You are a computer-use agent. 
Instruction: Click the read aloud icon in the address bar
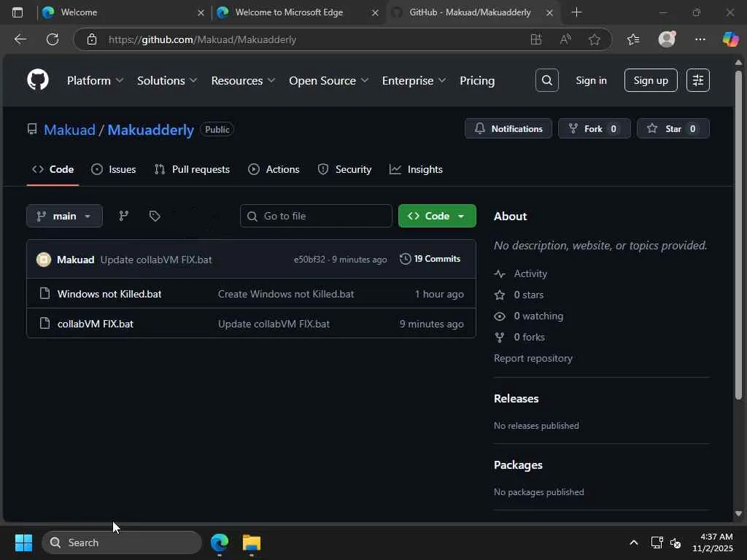pos(565,39)
